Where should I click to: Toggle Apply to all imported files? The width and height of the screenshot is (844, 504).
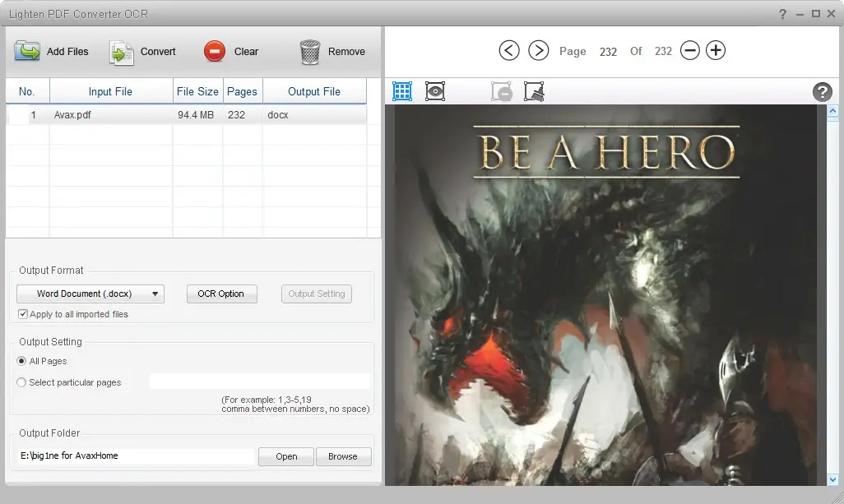click(22, 314)
